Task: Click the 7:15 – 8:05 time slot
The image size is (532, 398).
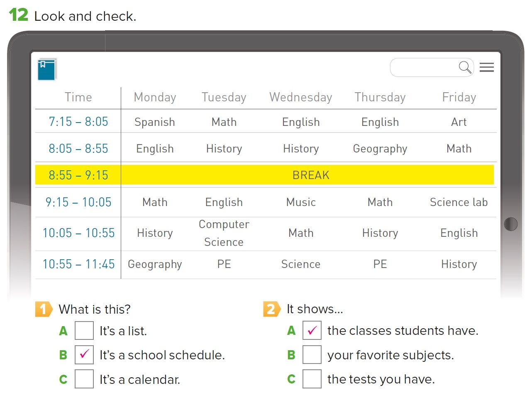Action: [x=78, y=122]
